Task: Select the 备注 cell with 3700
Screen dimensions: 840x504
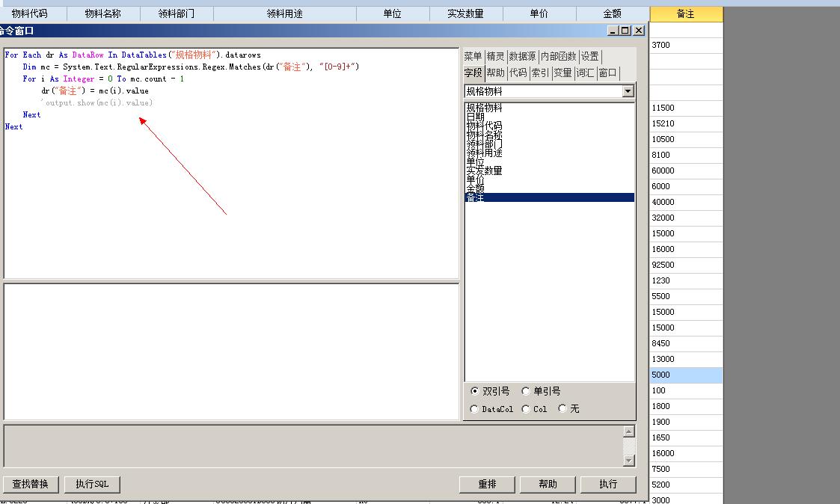Action: pos(686,45)
